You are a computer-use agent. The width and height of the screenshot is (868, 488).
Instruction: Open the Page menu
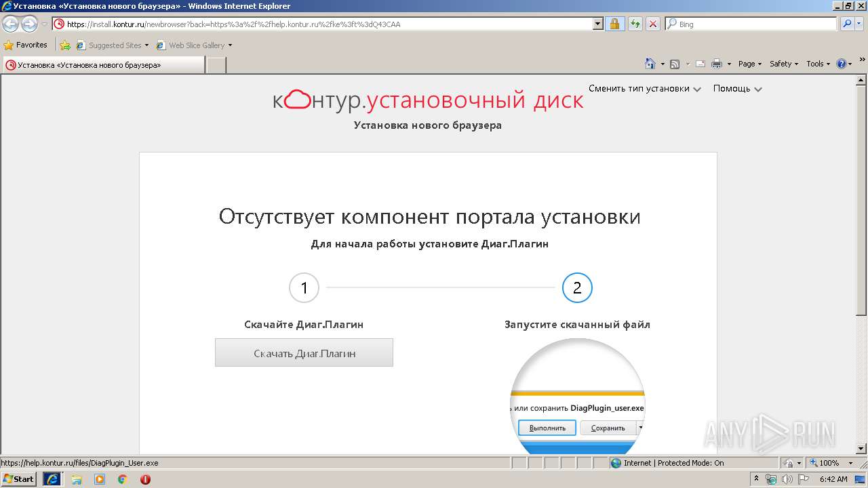(750, 64)
